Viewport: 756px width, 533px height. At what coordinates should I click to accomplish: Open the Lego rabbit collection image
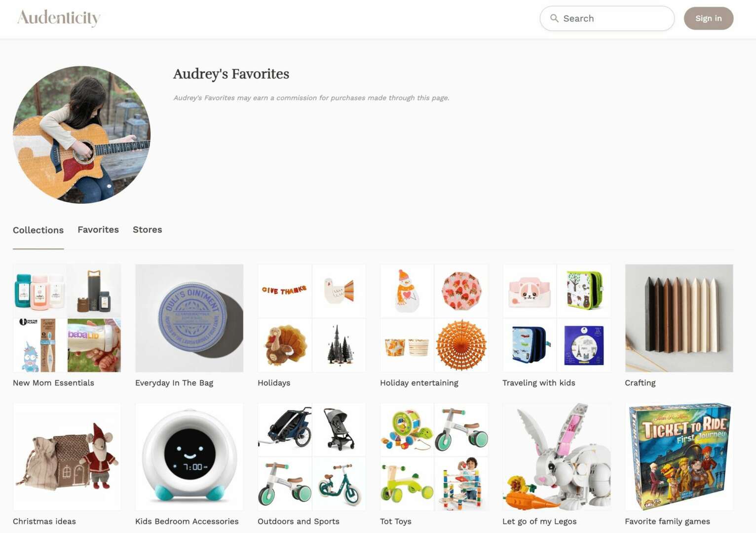coord(556,457)
